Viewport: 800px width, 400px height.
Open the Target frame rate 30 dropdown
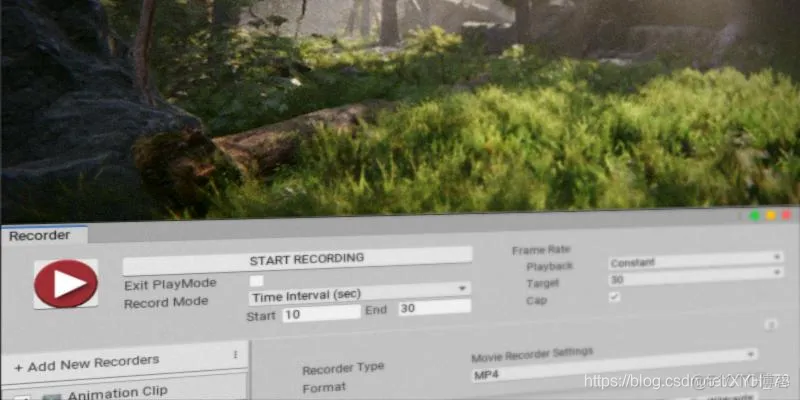click(696, 277)
